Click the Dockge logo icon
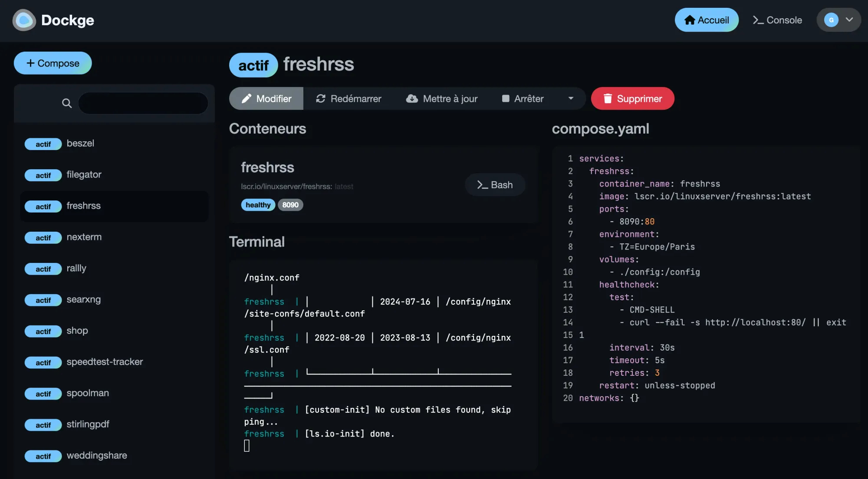Image resolution: width=868 pixels, height=479 pixels. pos(24,20)
